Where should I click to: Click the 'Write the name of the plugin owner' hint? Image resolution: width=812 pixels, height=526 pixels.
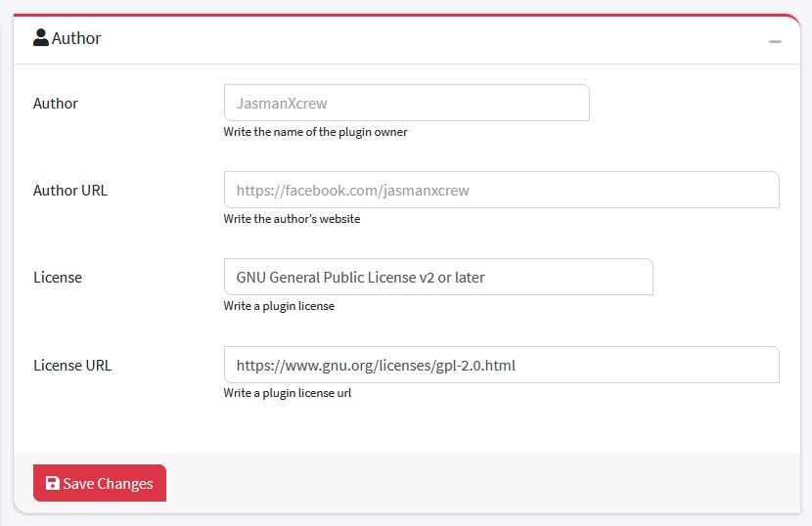315,132
